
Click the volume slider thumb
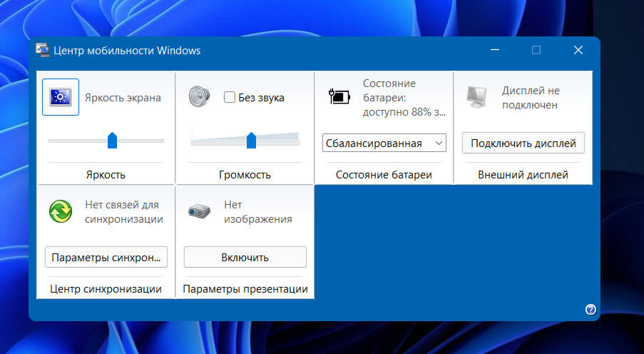click(251, 140)
